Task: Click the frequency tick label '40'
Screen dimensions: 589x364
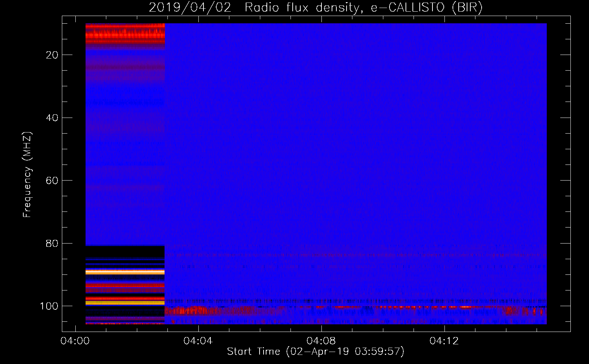Action: [52, 118]
